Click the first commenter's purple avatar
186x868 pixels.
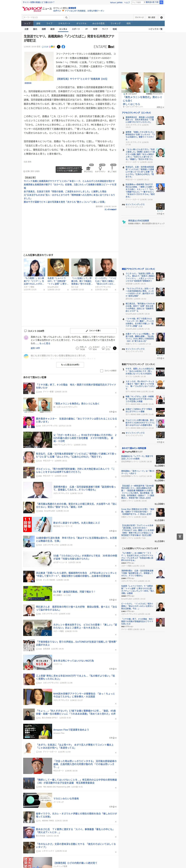click(26, 337)
